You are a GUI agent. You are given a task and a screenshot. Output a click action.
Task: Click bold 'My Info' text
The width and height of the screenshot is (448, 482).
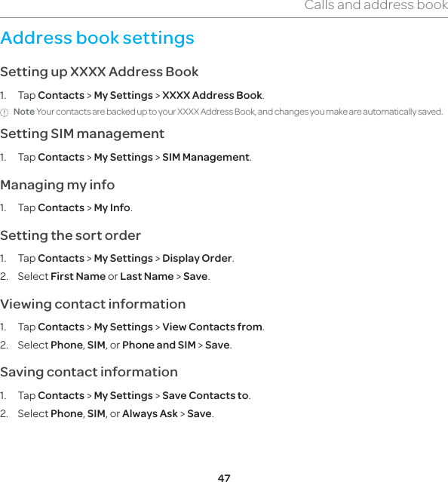112,208
